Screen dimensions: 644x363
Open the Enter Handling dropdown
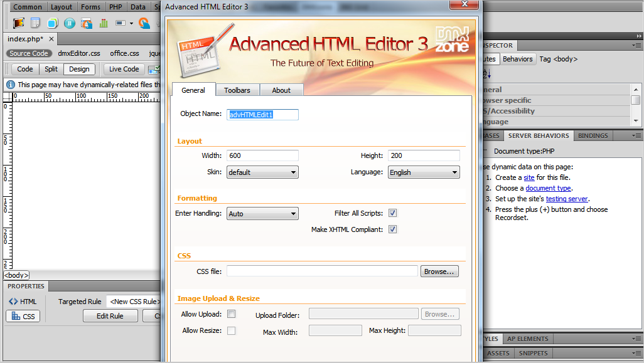262,214
